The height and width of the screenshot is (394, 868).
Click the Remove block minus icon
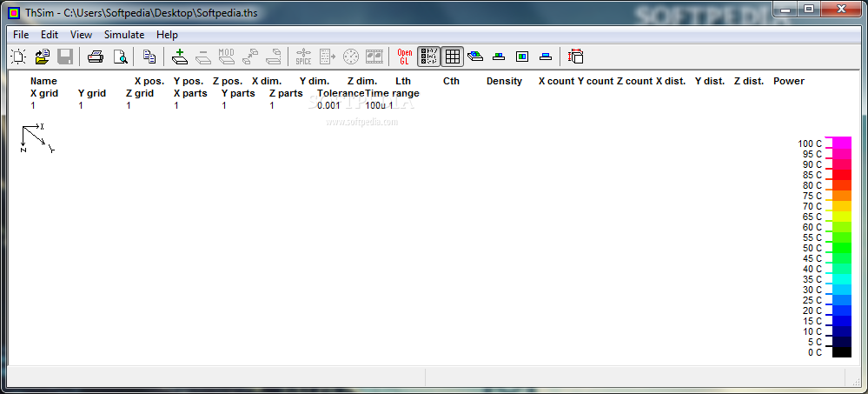203,57
